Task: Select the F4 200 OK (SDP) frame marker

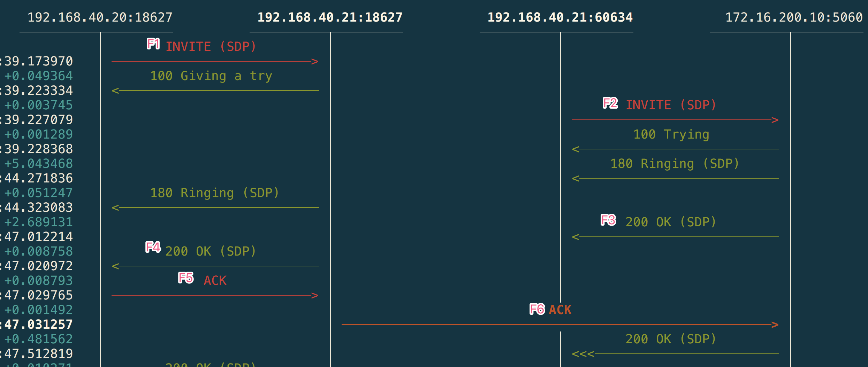Action: 153,248
